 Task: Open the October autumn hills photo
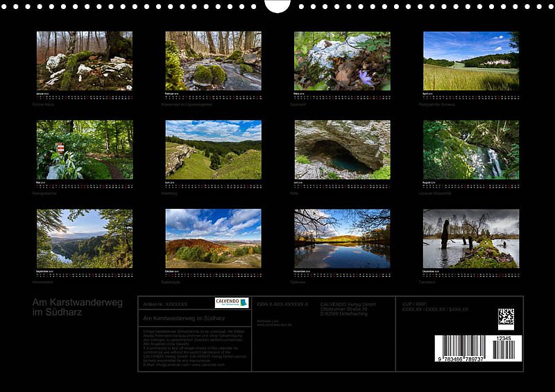pos(213,239)
